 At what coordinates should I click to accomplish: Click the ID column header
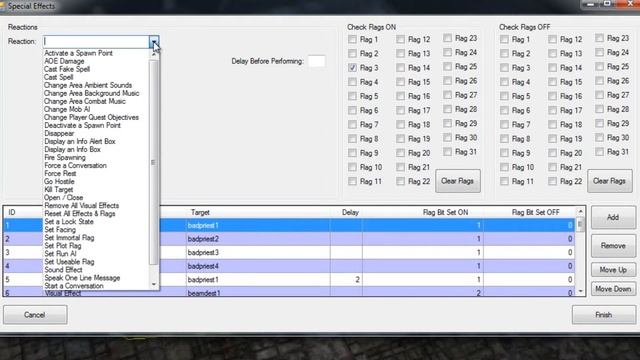click(x=12, y=212)
